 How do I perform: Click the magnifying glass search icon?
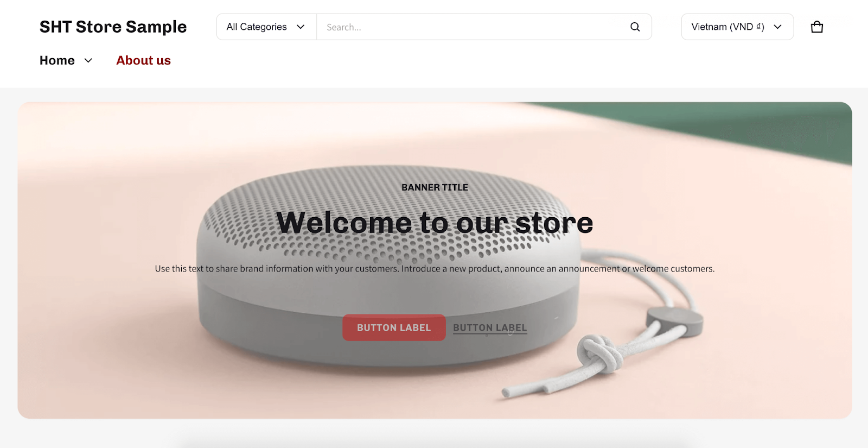[x=635, y=27]
